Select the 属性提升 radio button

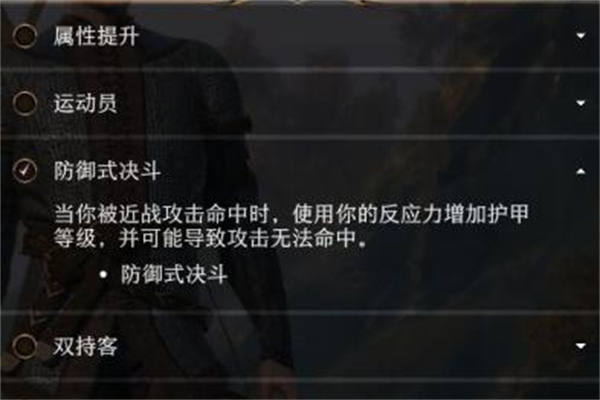tap(24, 36)
